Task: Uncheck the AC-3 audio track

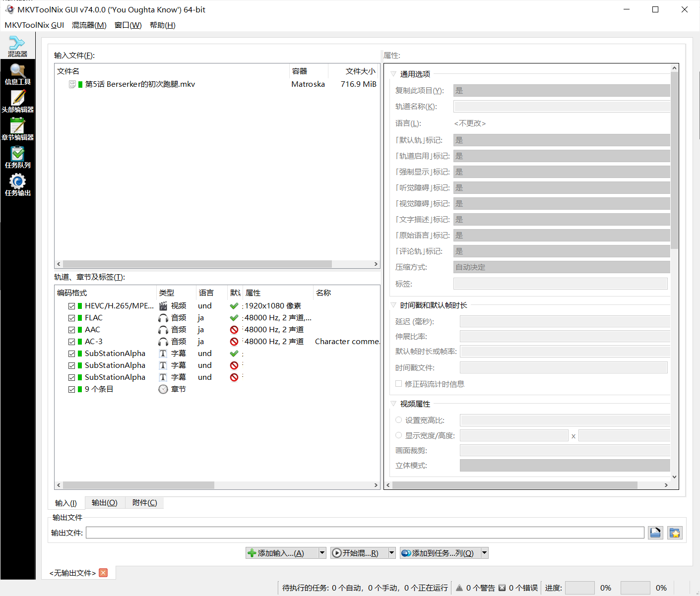Action: [x=72, y=342]
